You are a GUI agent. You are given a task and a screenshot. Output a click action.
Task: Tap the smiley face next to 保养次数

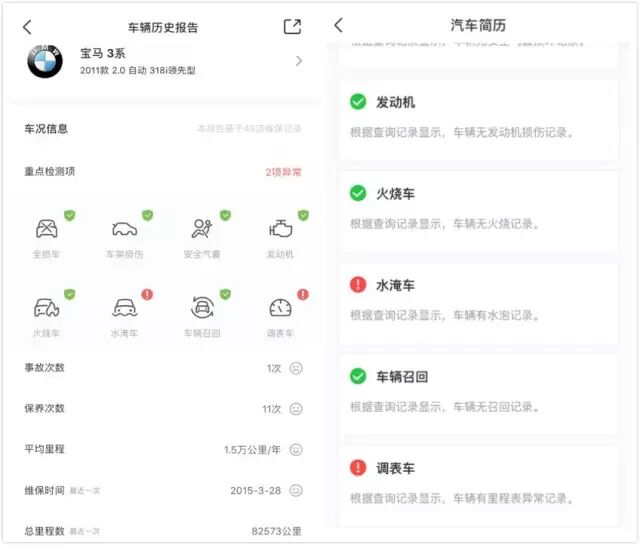pyautogui.click(x=296, y=409)
